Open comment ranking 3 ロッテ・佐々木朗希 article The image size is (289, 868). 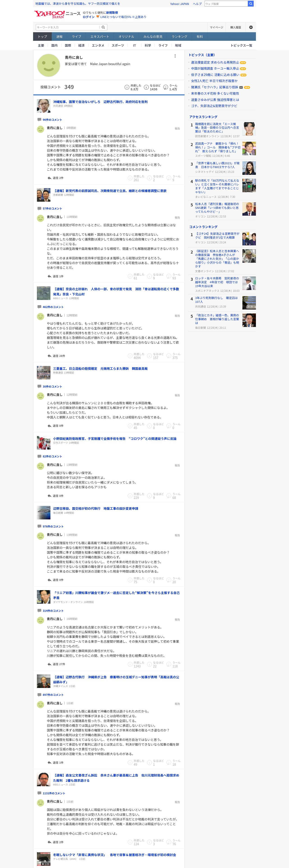(x=217, y=282)
